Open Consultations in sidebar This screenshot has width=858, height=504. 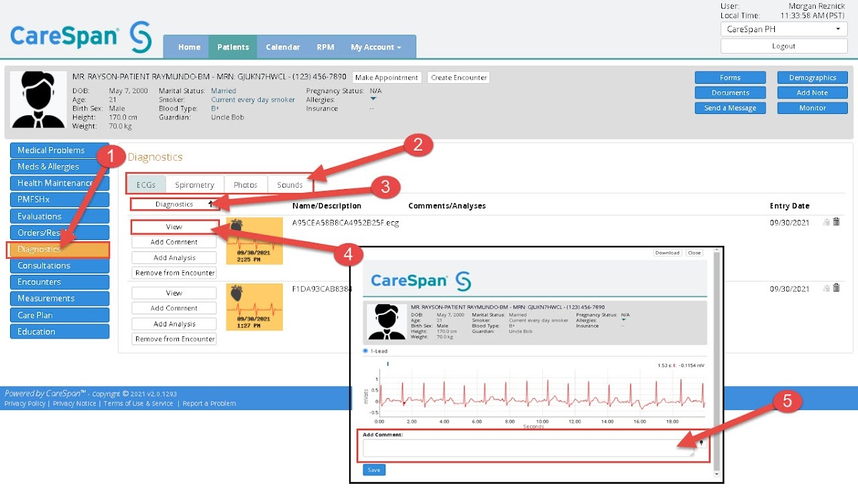[60, 266]
